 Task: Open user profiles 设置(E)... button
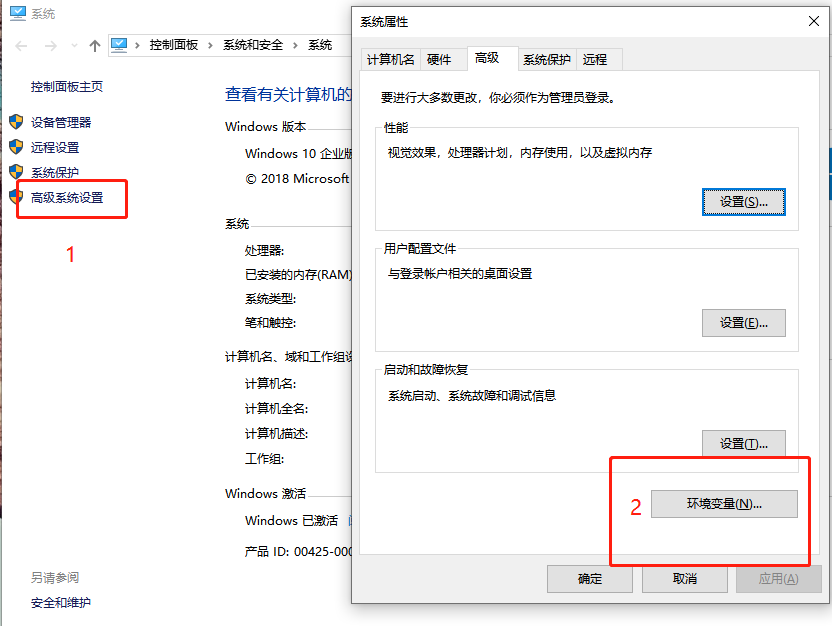(743, 323)
